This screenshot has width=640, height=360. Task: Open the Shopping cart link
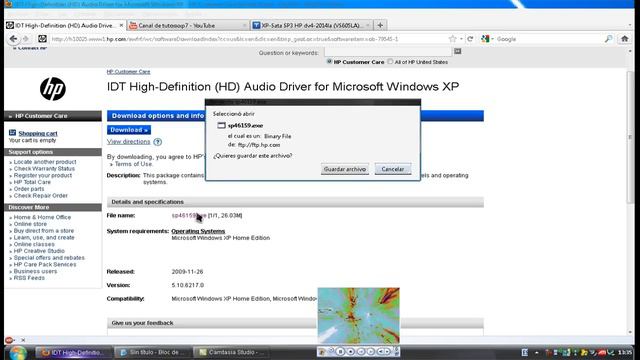point(38,133)
